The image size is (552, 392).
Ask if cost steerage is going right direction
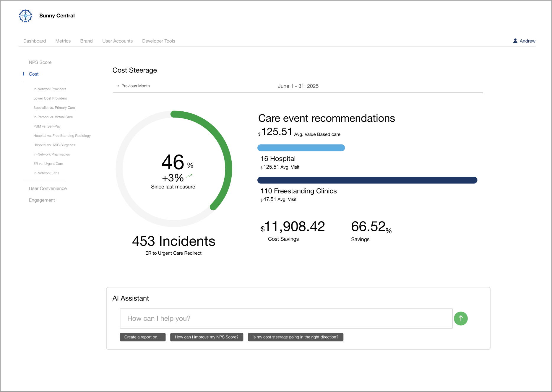[x=295, y=337]
